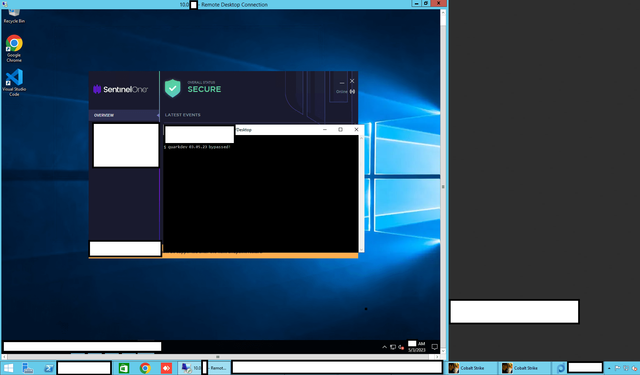Screen dimensions: 640x375
Task: Show hidden tray icons in remote taskbar
Action: pyautogui.click(x=384, y=347)
